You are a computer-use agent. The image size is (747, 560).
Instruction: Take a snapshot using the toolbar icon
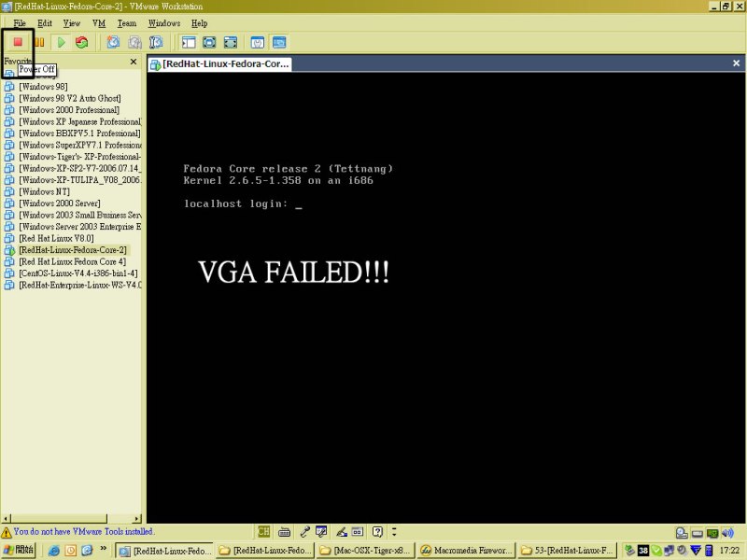[x=113, y=42]
